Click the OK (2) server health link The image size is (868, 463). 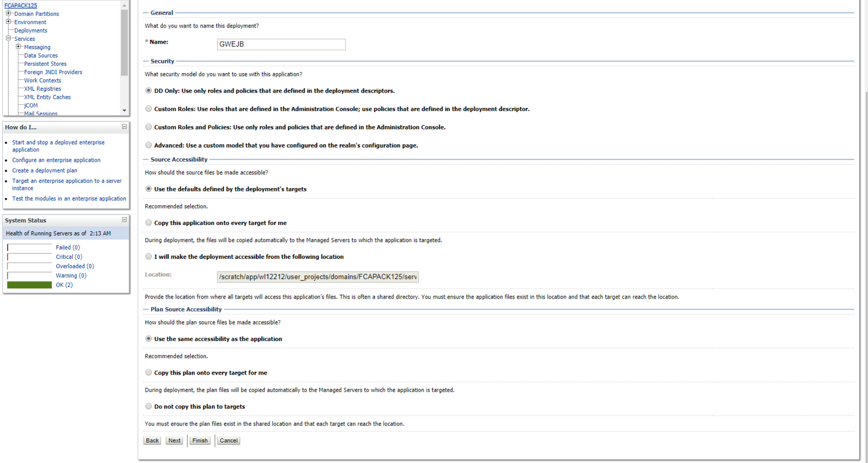tap(64, 284)
